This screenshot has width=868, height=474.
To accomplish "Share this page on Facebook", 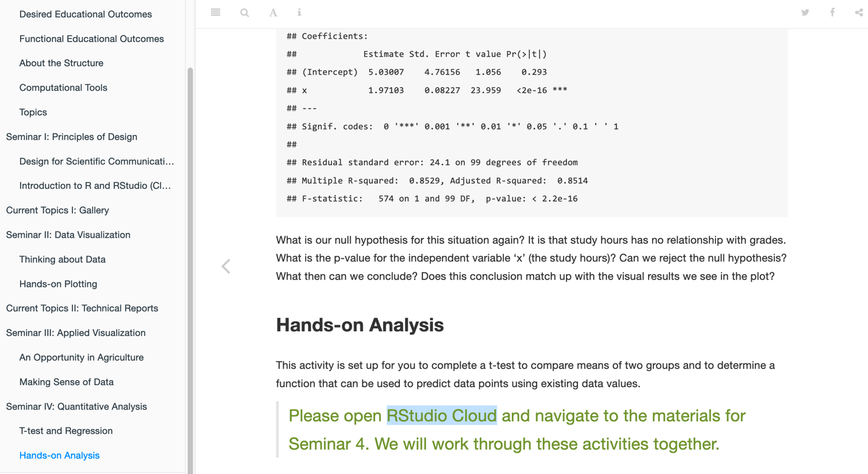I will [832, 12].
